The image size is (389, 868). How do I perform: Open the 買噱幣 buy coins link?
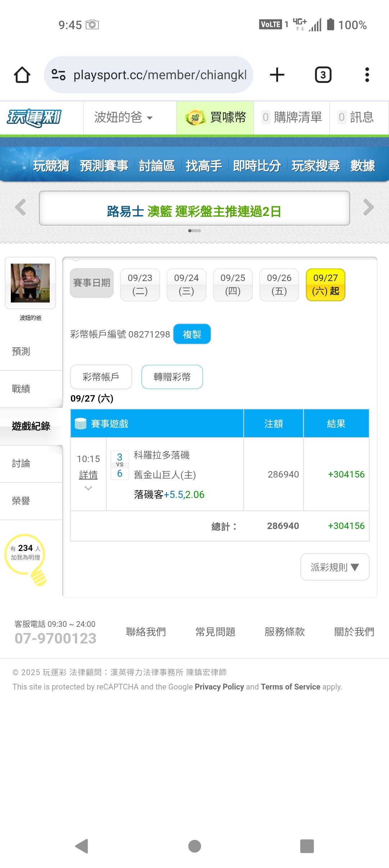215,118
